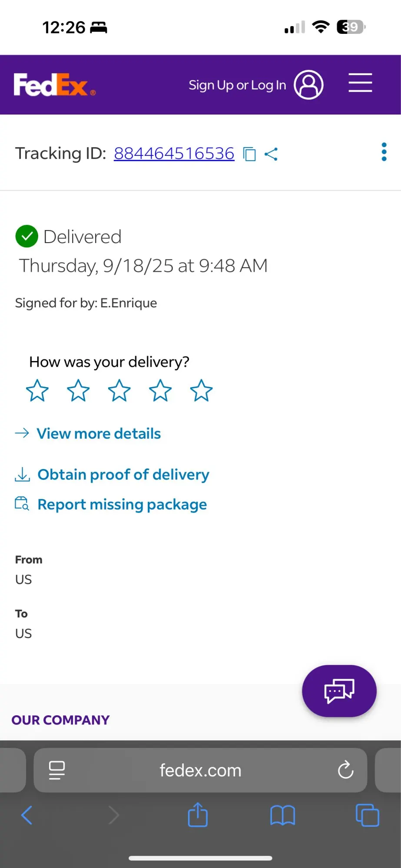
Task: Tap the FedEx logo
Action: point(54,85)
